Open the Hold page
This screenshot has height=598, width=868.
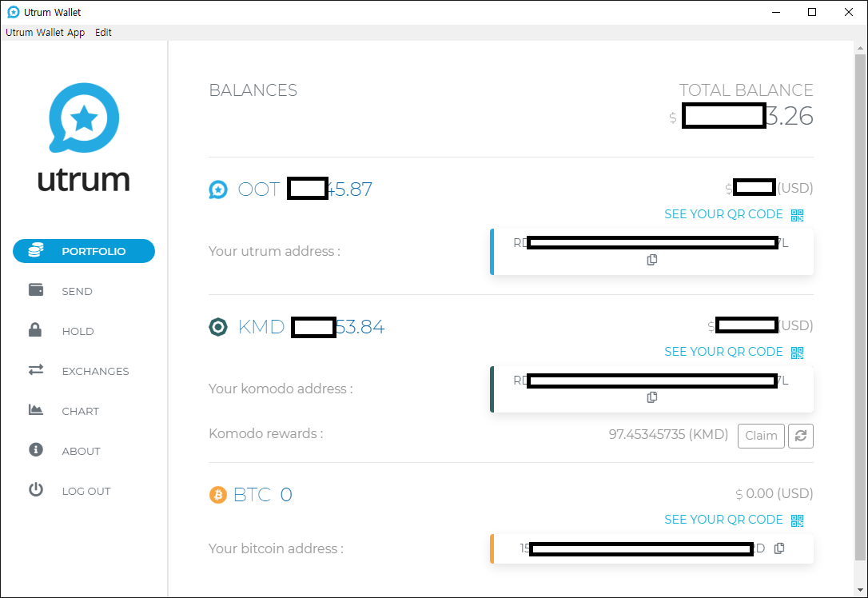[x=78, y=331]
